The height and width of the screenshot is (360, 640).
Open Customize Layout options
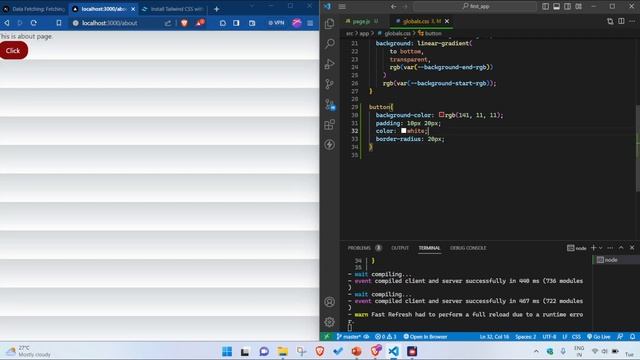tap(579, 7)
